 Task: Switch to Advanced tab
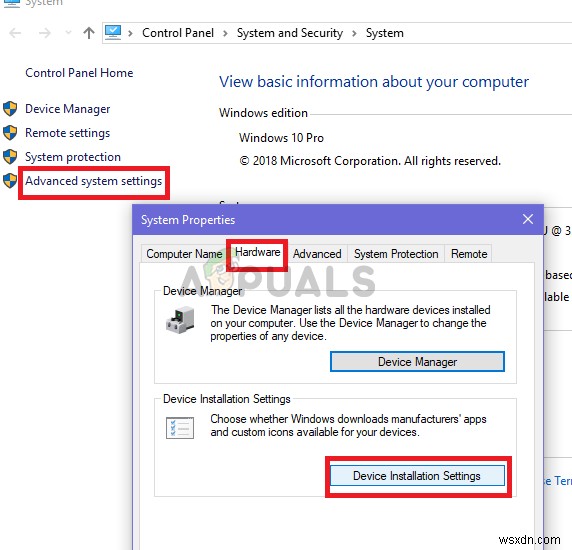tap(317, 253)
